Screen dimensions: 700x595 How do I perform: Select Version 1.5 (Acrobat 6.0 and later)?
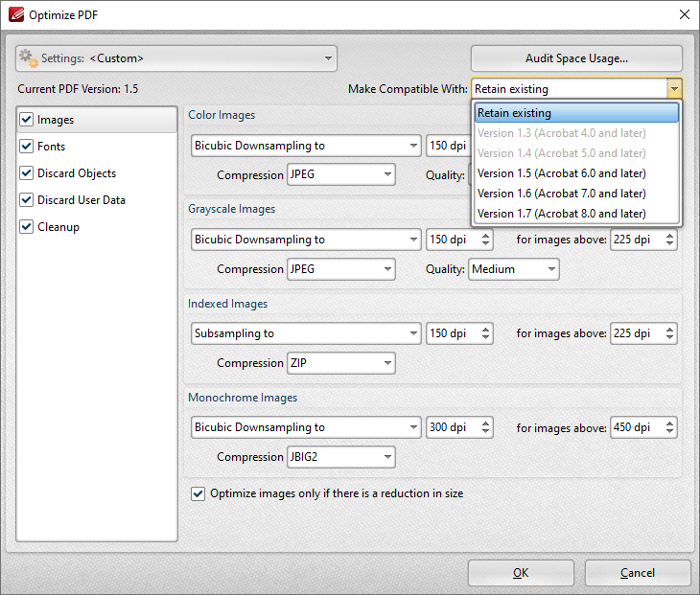coord(576,173)
